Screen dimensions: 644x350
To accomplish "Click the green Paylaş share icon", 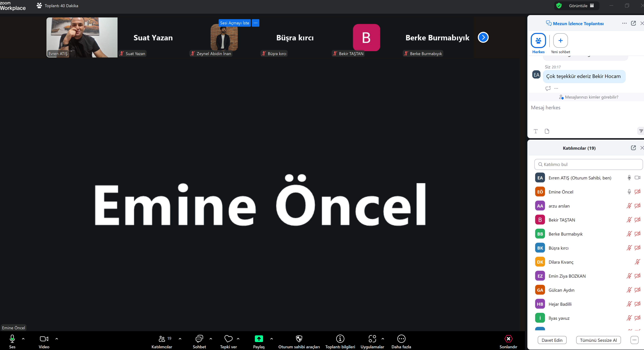I will (x=259, y=339).
